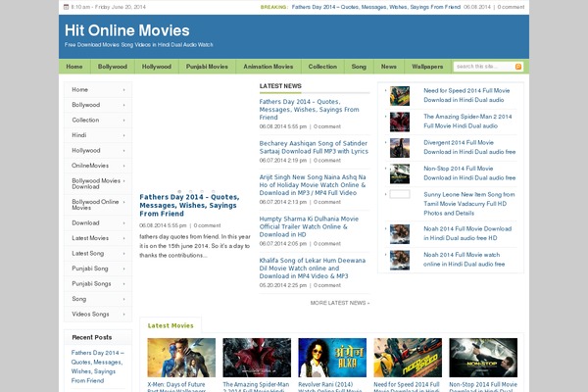Click the 0 comment link under Khalifa Song
This screenshot has width=588, height=392.
coord(327,285)
